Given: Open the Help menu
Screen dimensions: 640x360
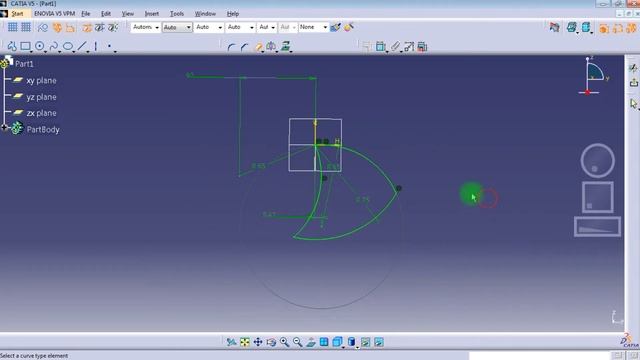Looking at the screenshot, I should point(233,13).
